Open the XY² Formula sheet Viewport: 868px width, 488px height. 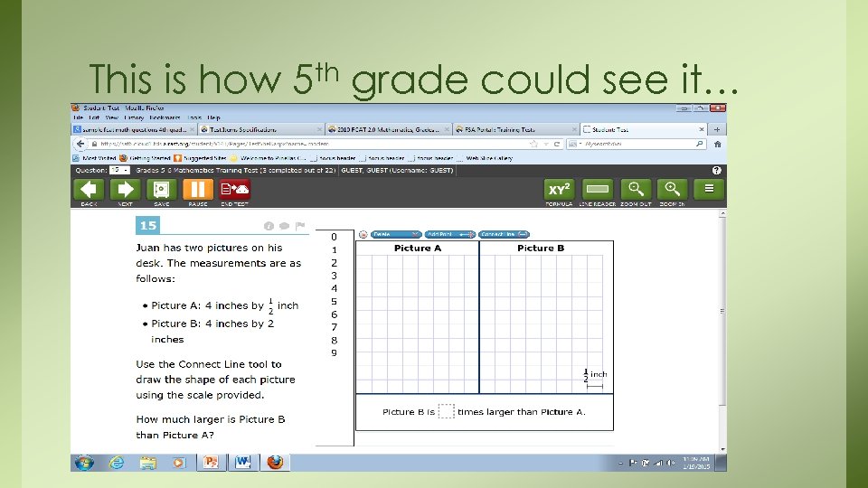click(559, 190)
